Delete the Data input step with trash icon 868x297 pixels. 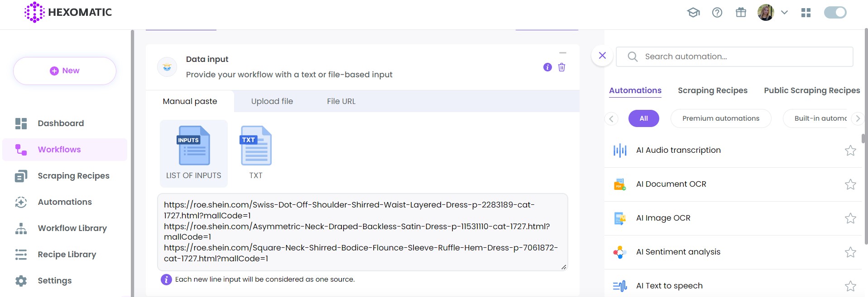click(x=561, y=67)
